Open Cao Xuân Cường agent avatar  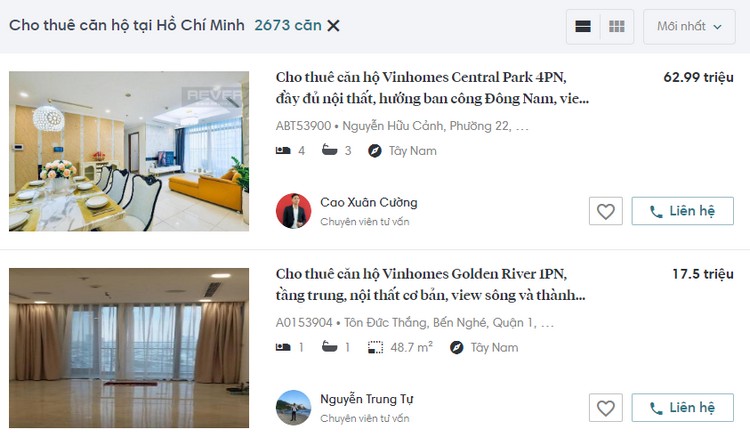[294, 211]
